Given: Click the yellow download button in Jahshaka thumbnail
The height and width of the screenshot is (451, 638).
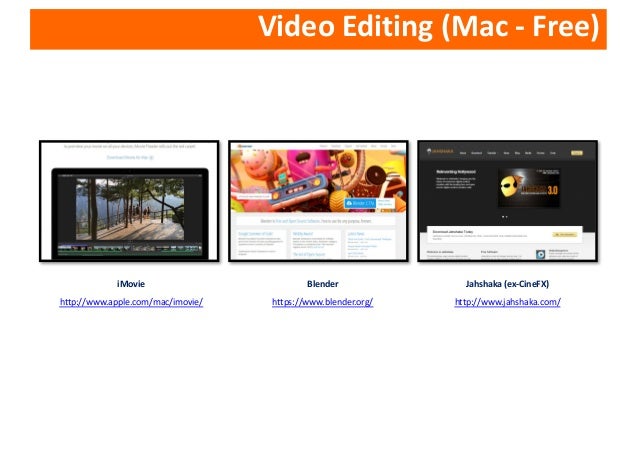Looking at the screenshot, I should [x=564, y=234].
